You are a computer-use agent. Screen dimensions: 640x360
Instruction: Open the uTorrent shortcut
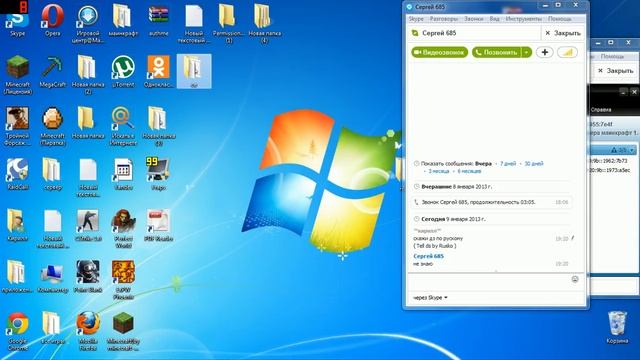123,72
